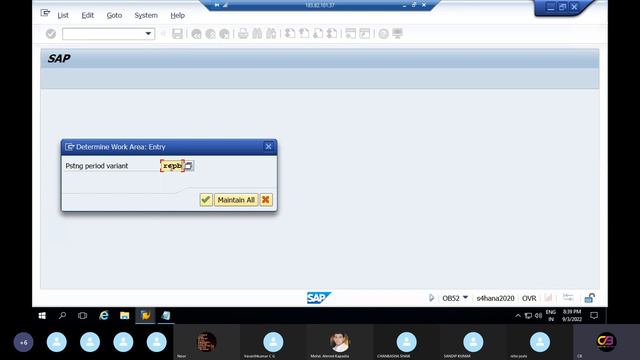
Task: Click the Last Page icon
Action: tap(332, 33)
